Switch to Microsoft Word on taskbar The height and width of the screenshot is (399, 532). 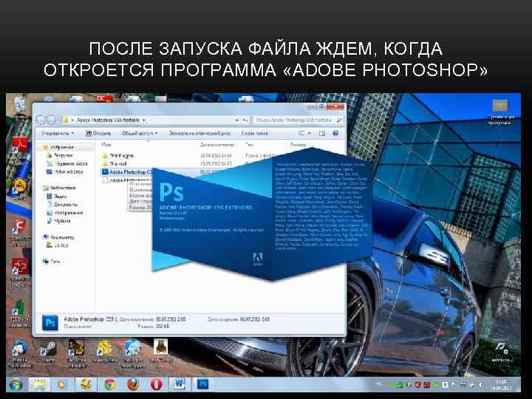[x=179, y=385]
